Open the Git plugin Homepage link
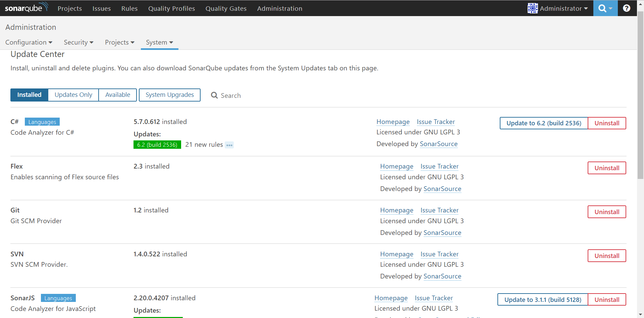The width and height of the screenshot is (644, 318). coord(397,210)
